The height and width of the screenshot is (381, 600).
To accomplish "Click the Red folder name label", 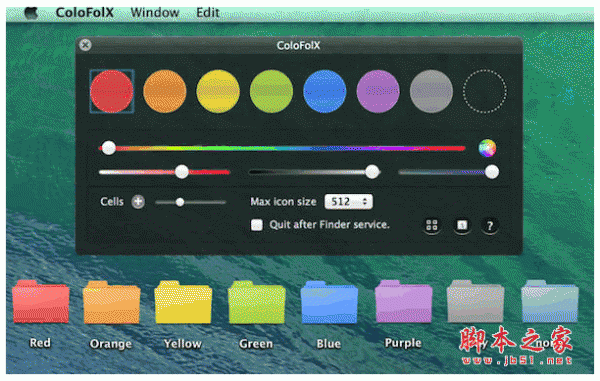I will pos(40,343).
